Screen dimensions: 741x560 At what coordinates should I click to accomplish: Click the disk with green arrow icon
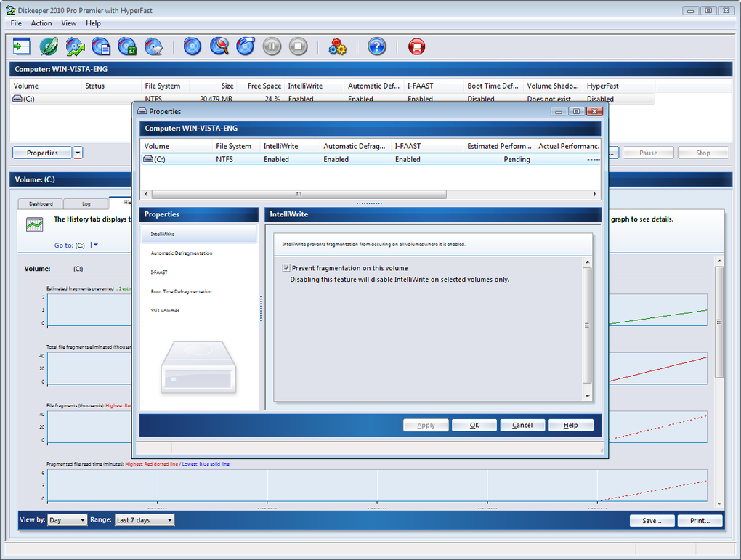click(75, 46)
